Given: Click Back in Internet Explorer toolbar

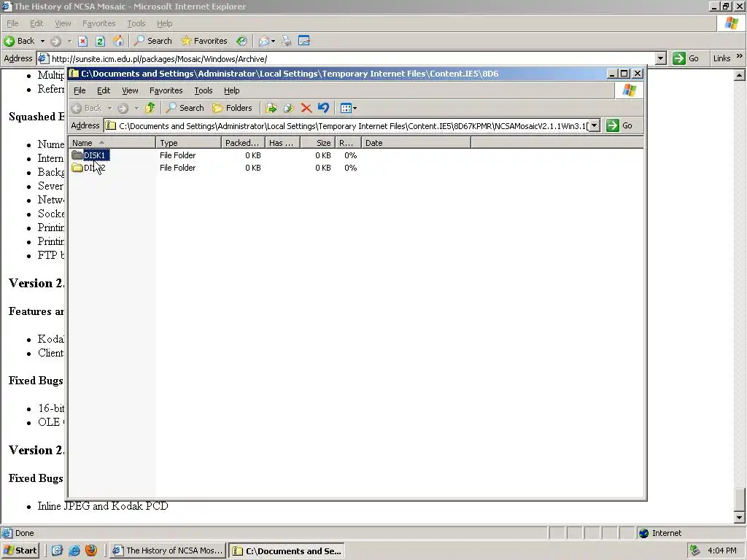Looking at the screenshot, I should (20, 41).
